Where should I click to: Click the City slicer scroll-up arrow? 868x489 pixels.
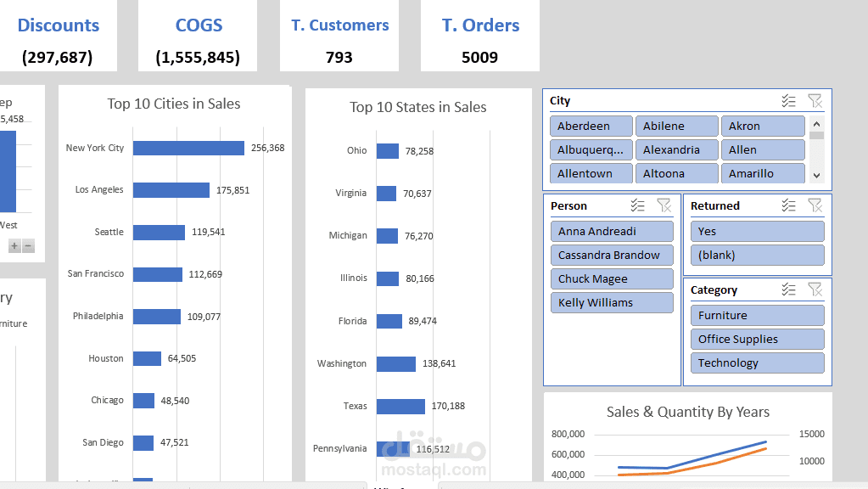pos(816,123)
